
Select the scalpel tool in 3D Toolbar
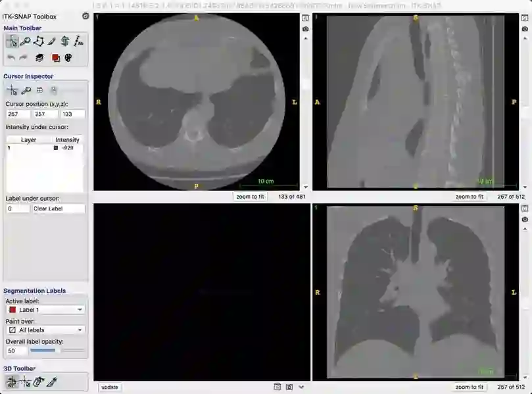pyautogui.click(x=52, y=382)
